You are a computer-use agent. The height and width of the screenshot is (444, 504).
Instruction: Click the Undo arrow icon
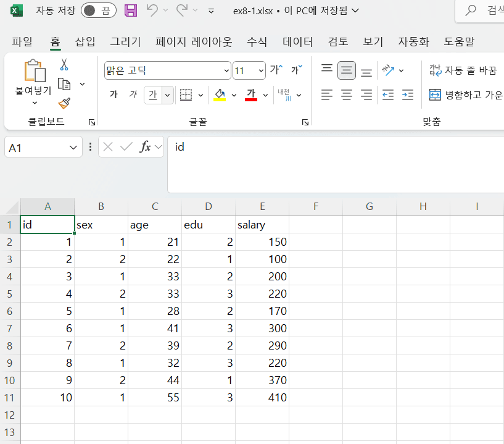click(152, 10)
